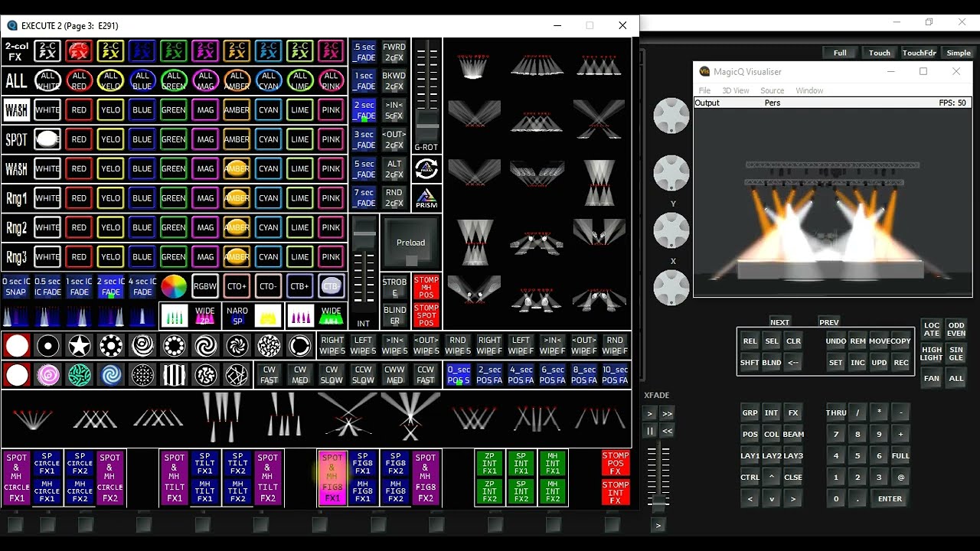Image resolution: width=980 pixels, height=551 pixels.
Task: Click the STOMP INT FX button
Action: 616,493
